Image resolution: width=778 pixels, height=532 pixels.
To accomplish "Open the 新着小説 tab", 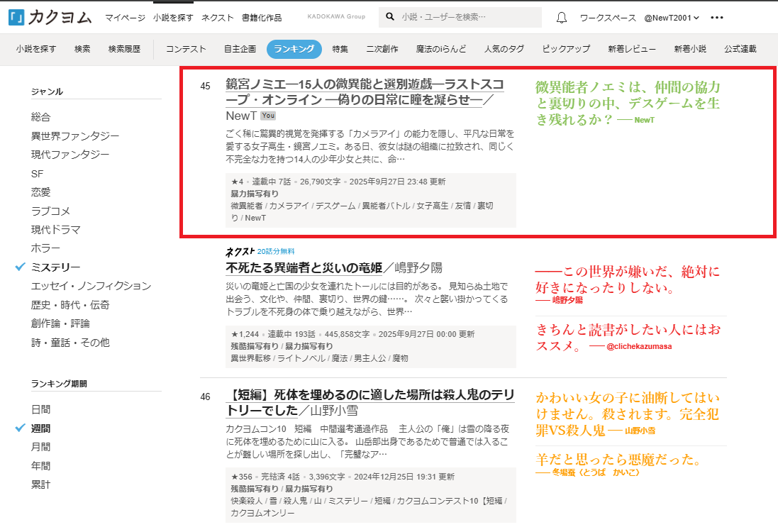I will coord(690,49).
